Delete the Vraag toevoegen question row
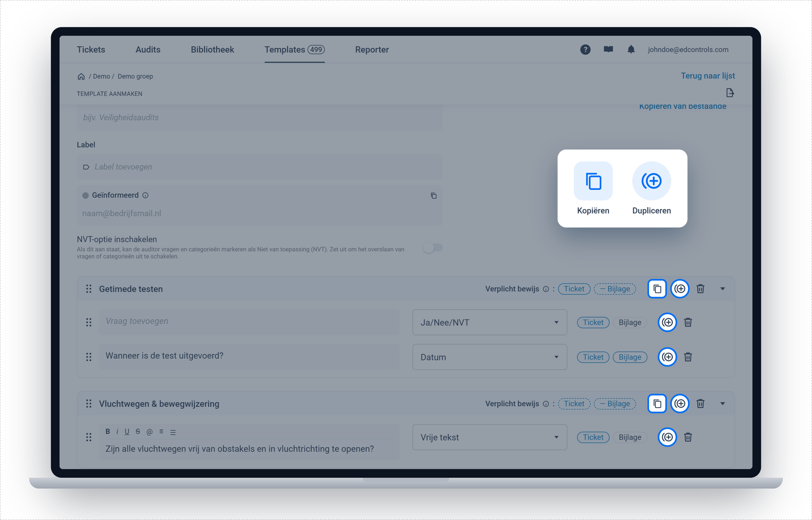Image resolution: width=812 pixels, height=520 pixels. pos(688,323)
